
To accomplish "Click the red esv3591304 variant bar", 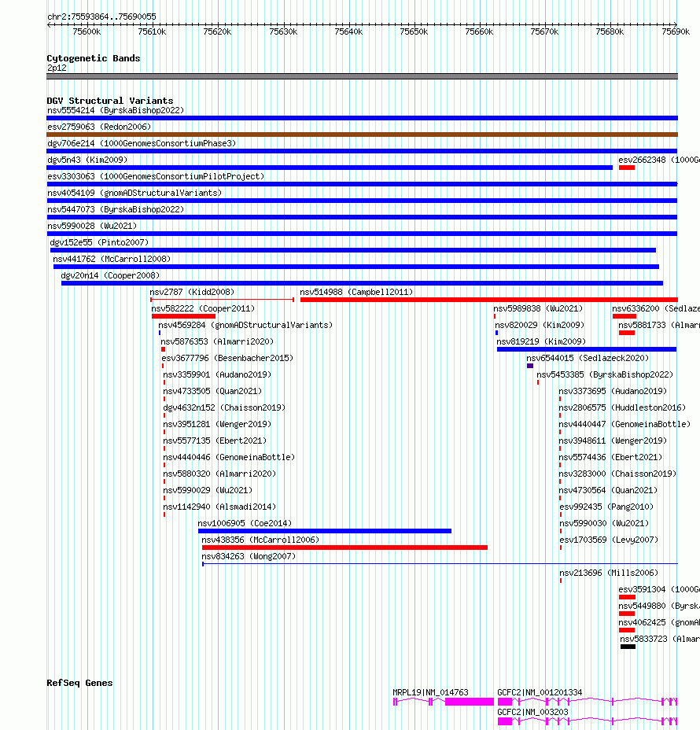I will (627, 597).
